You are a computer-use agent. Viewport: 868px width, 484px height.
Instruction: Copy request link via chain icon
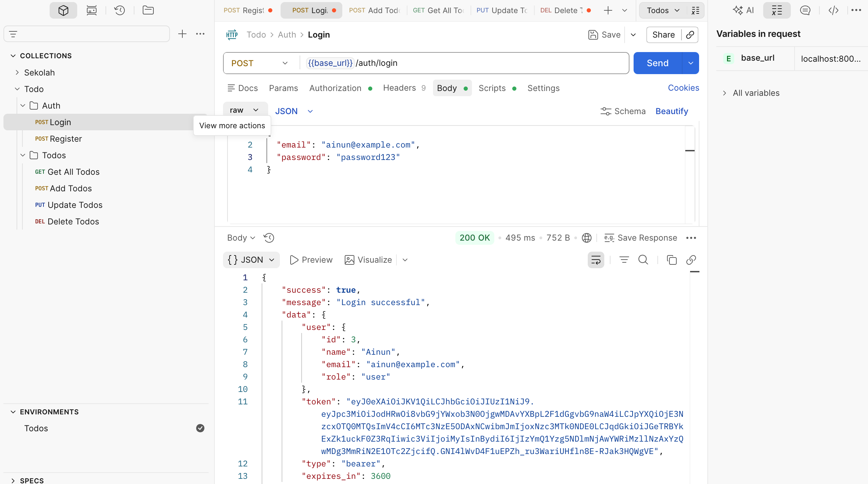tap(690, 35)
